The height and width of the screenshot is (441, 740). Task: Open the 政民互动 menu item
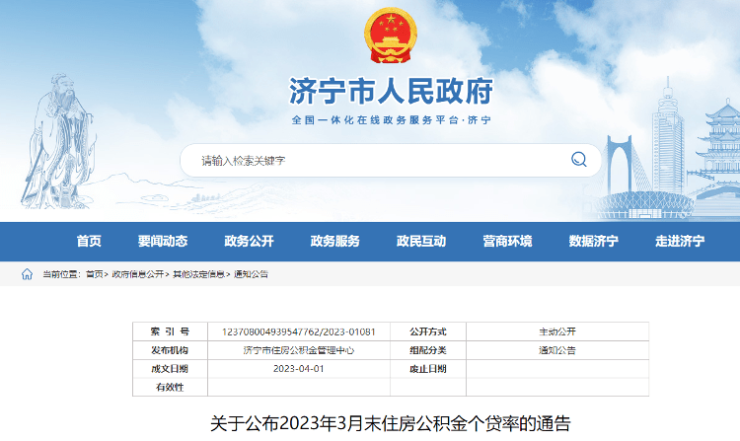pos(421,241)
